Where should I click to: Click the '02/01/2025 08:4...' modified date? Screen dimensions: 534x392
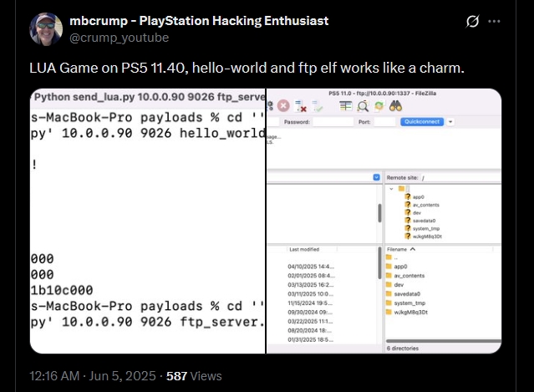tap(311, 276)
